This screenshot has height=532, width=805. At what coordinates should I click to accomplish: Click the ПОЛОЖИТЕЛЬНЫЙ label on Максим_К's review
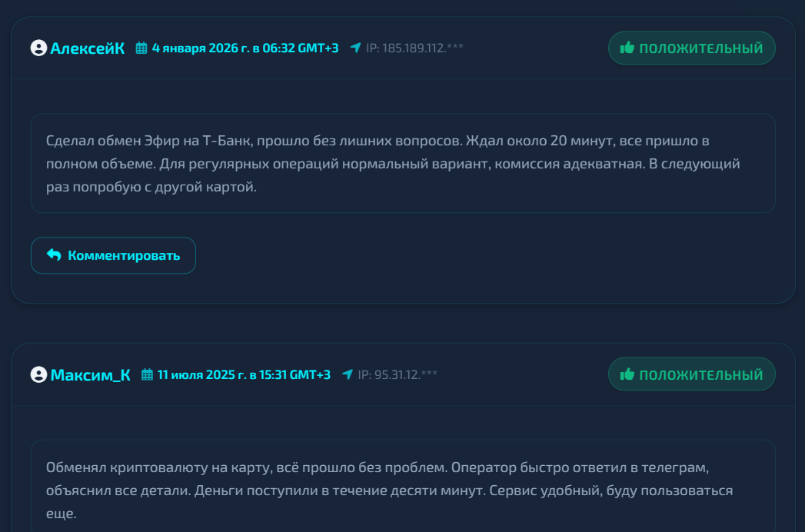tap(700, 375)
